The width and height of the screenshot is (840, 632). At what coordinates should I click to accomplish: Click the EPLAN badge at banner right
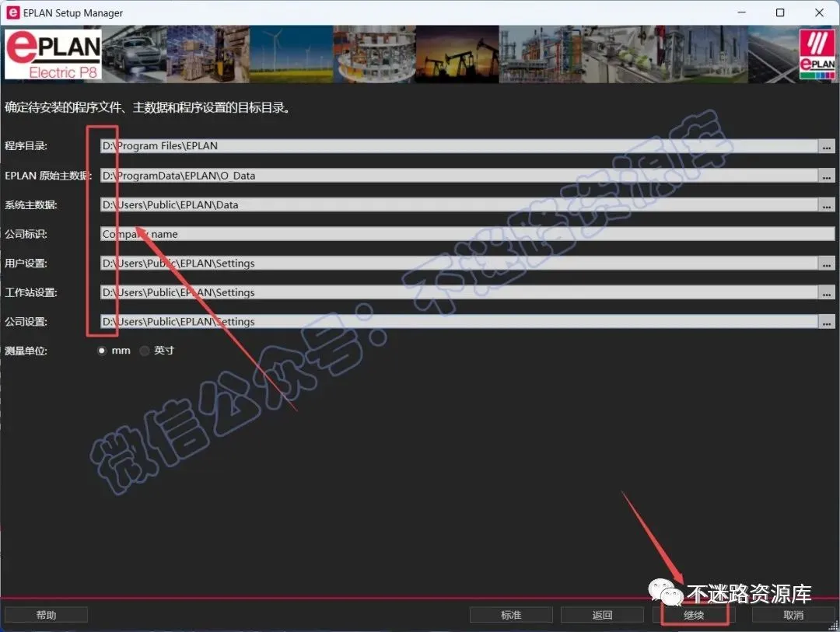tap(817, 54)
